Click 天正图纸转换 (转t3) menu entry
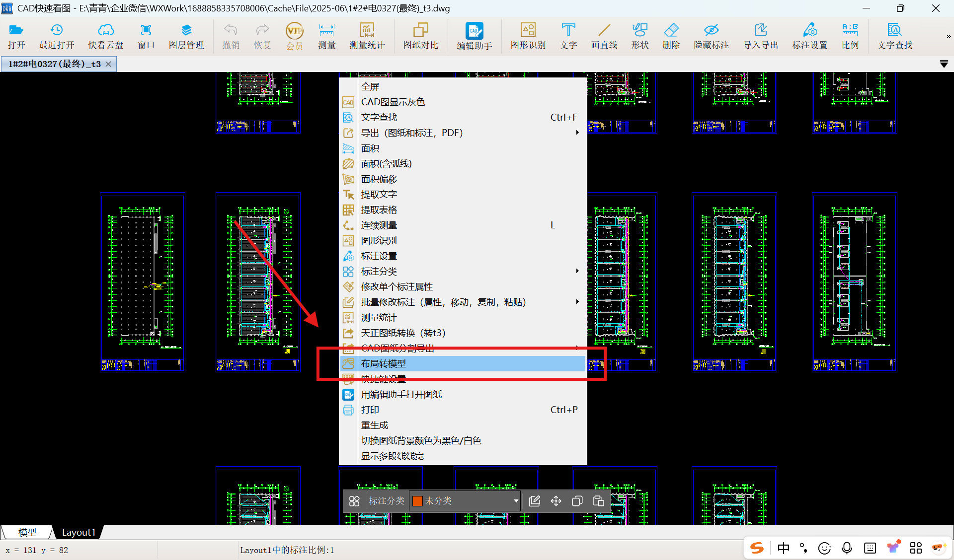 click(x=403, y=333)
